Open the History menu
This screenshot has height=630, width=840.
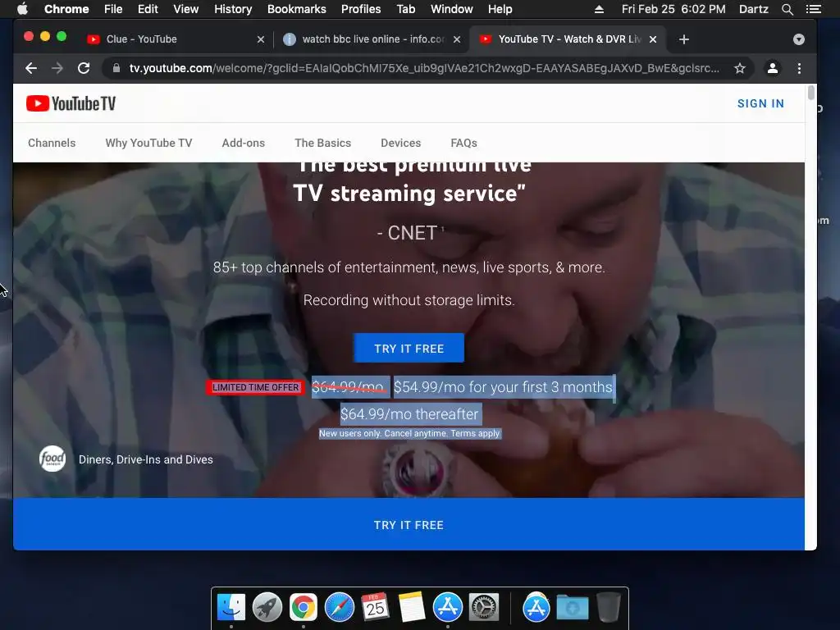tap(232, 9)
